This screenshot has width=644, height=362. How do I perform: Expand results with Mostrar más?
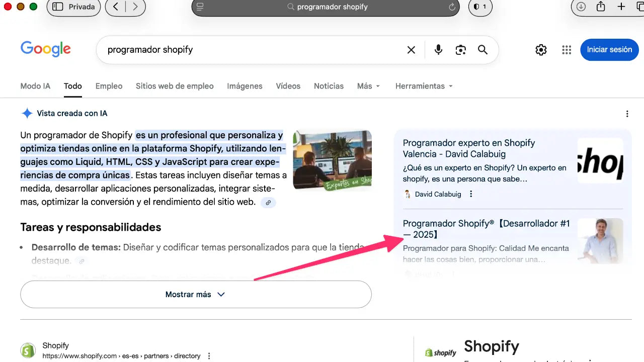coord(195,294)
